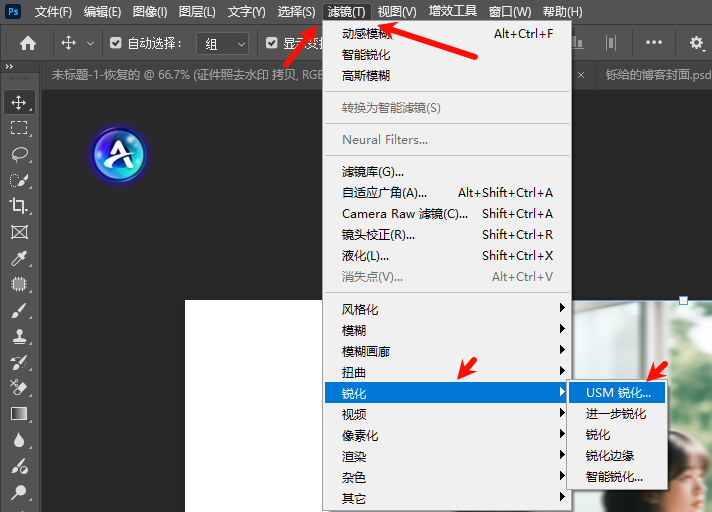Select the History Brush tool
712x512 pixels.
tap(19, 362)
